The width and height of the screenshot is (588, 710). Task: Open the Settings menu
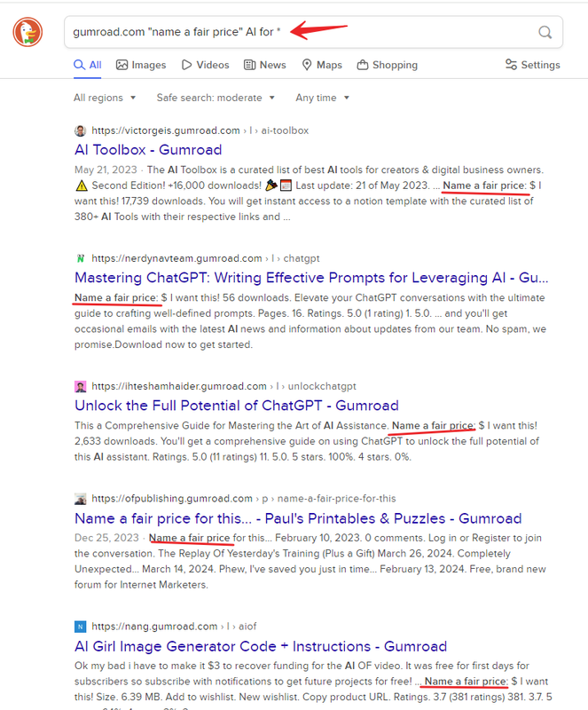click(533, 65)
